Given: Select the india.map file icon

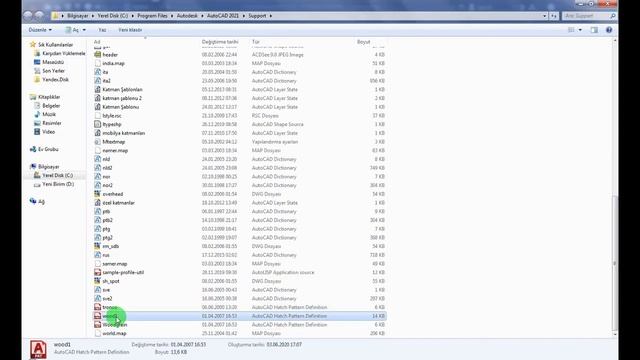Looking at the screenshot, I should coord(98,63).
